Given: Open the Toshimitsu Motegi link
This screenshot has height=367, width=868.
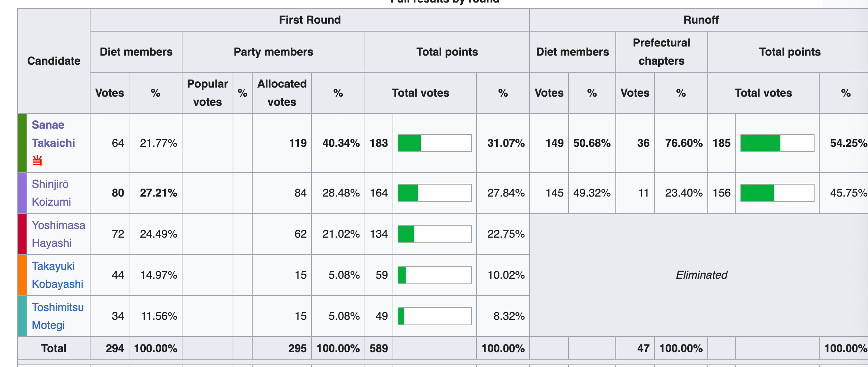Looking at the screenshot, I should point(57,316).
